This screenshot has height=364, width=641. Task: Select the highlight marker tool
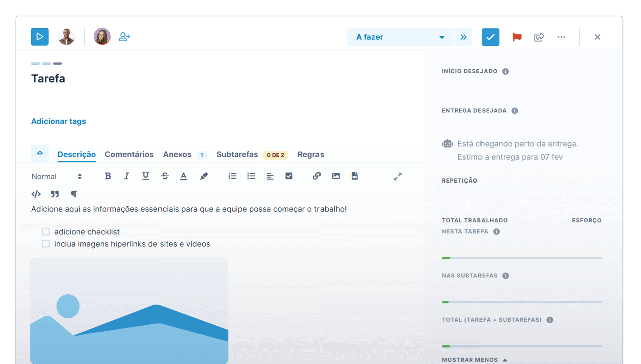[x=204, y=176]
